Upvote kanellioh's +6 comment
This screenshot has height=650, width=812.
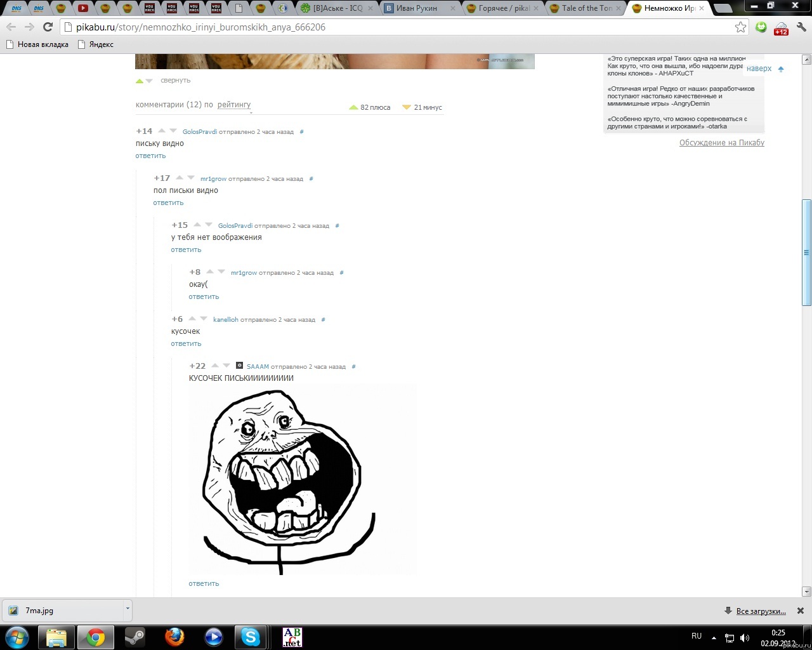pyautogui.click(x=192, y=319)
